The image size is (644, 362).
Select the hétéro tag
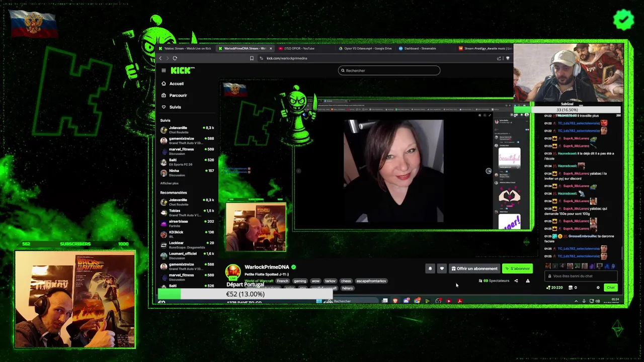tap(348, 288)
